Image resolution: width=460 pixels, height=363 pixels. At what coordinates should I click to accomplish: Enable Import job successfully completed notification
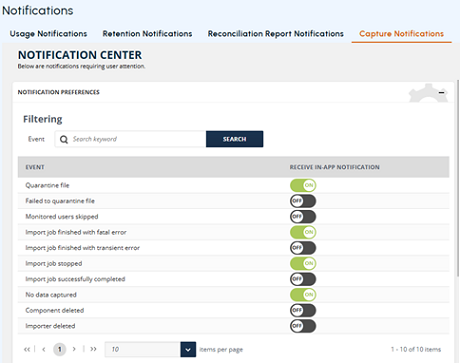[x=303, y=279]
